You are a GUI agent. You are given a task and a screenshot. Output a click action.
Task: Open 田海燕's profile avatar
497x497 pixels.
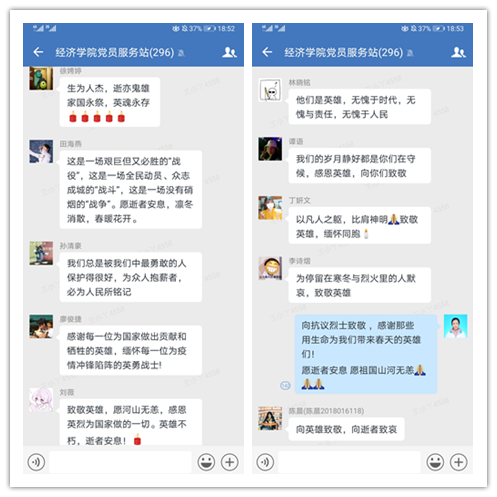(x=41, y=151)
